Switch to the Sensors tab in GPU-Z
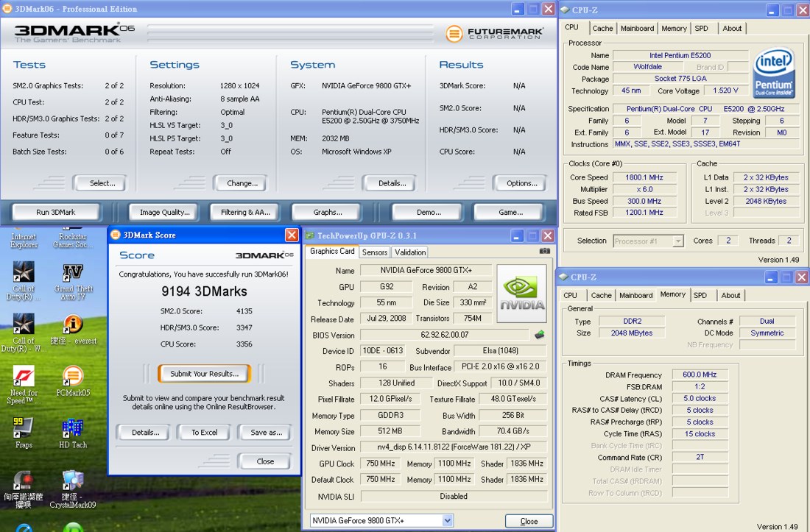This screenshot has height=532, width=810. 375,252
